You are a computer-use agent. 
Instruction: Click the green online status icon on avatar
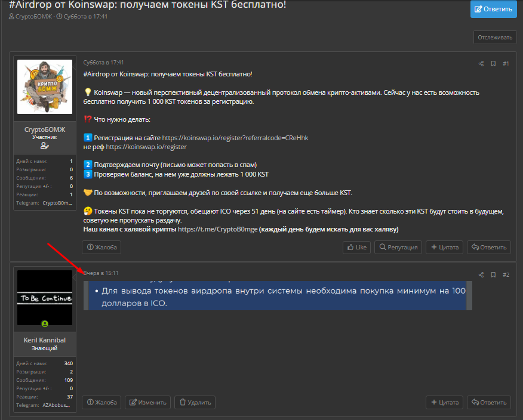(45, 323)
